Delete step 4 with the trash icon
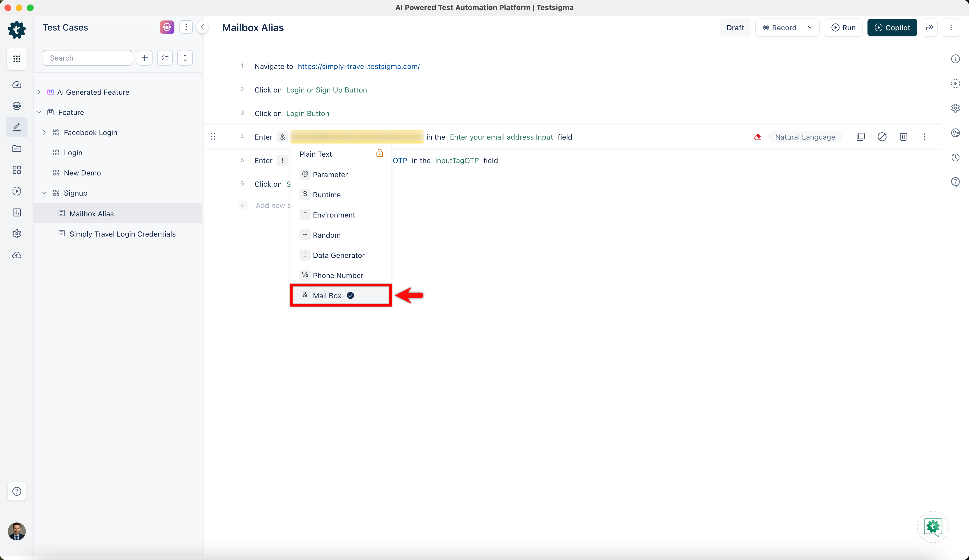Screen dimensions: 969x560 click(x=903, y=137)
